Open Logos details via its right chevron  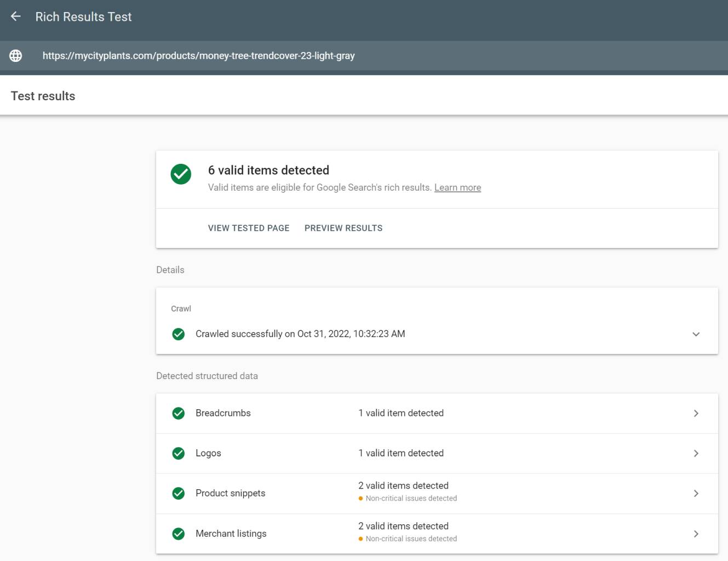(696, 453)
